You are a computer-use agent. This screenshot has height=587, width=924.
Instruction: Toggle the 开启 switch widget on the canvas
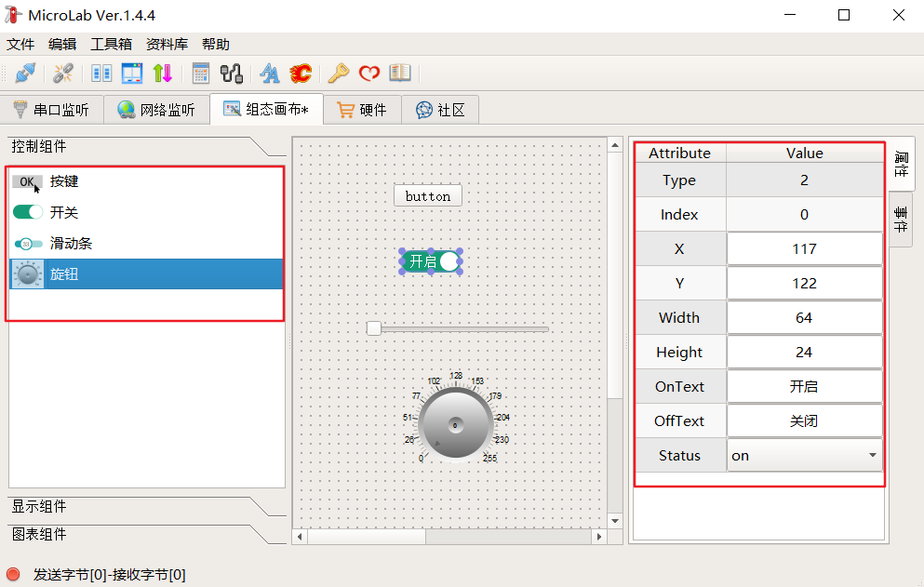point(430,261)
